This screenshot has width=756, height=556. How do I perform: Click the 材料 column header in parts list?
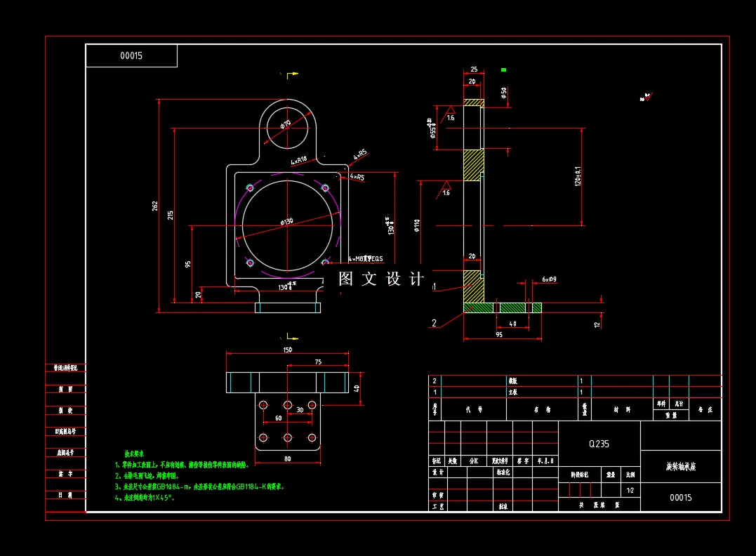[x=622, y=409]
